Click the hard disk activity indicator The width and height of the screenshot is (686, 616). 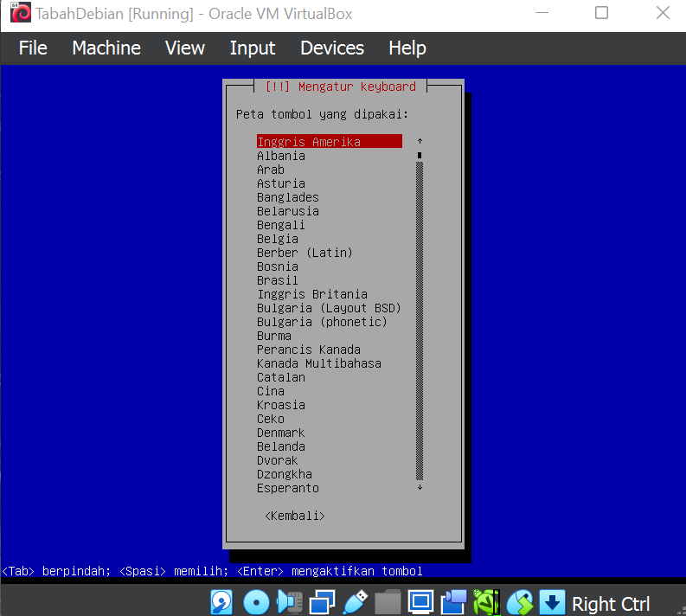tap(221, 602)
